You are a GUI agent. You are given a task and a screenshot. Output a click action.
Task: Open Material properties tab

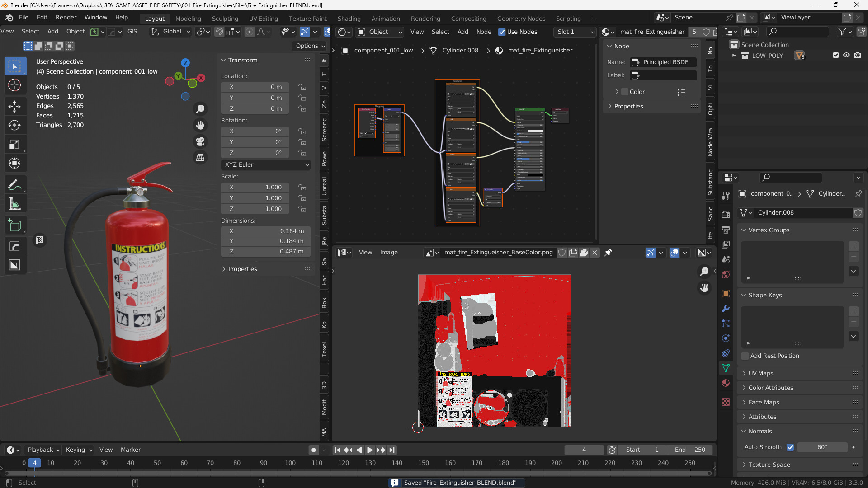pos(726,383)
